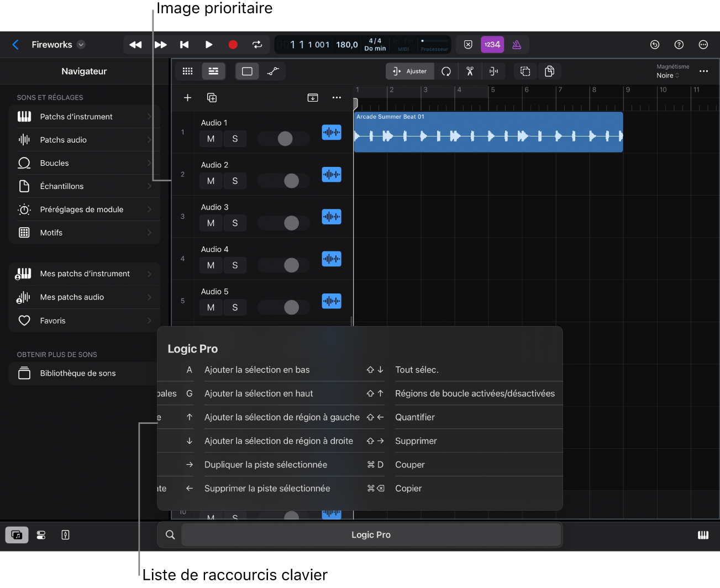The height and width of the screenshot is (588, 720).
Task: Select the scissors split tool
Action: 470,71
